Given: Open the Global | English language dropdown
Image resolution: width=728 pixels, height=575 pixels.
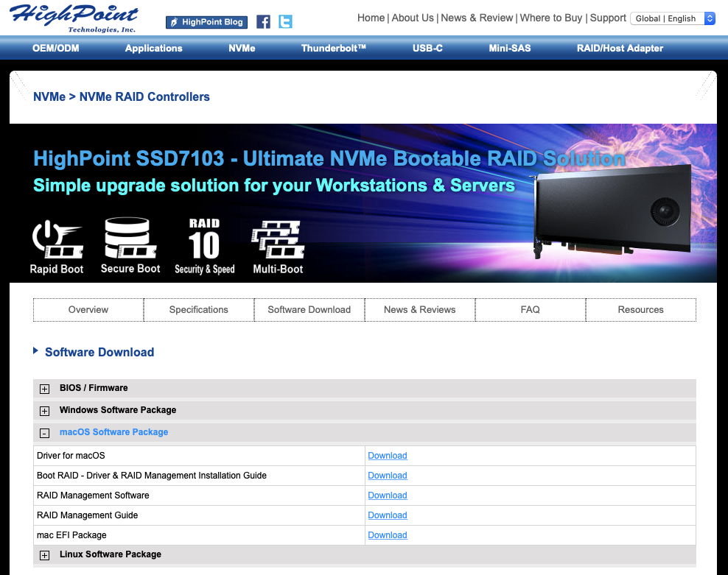Looking at the screenshot, I should point(672,18).
